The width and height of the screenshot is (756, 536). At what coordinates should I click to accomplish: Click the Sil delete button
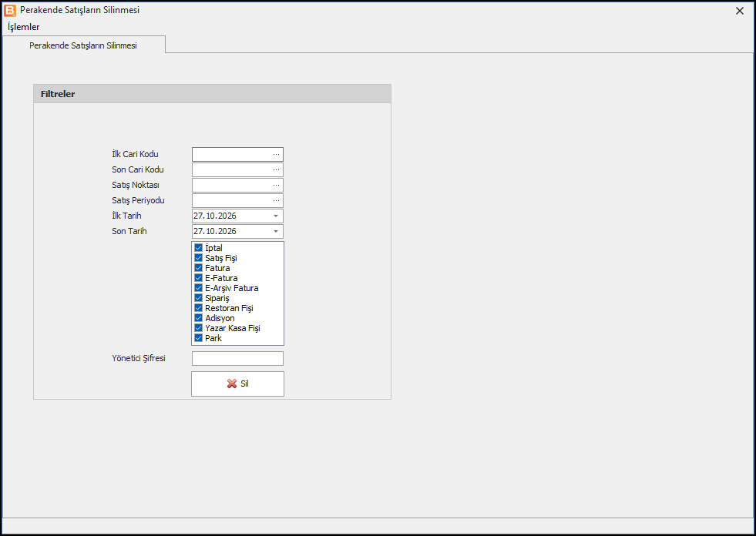(237, 384)
